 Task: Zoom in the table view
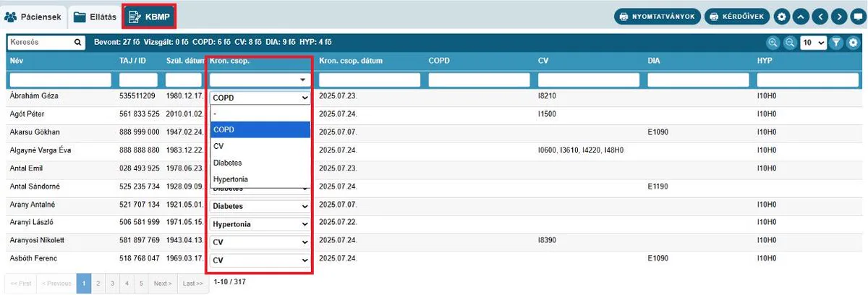click(773, 43)
